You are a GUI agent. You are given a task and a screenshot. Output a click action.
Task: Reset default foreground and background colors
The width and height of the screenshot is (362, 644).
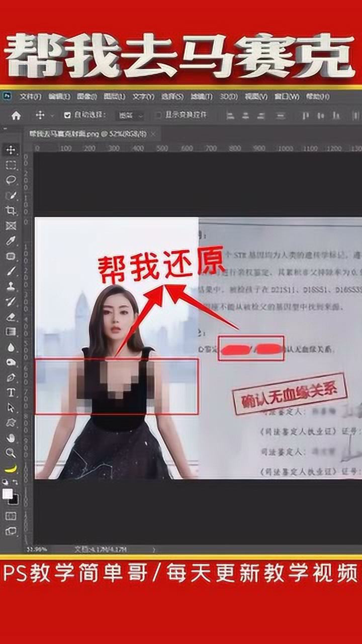(5, 481)
